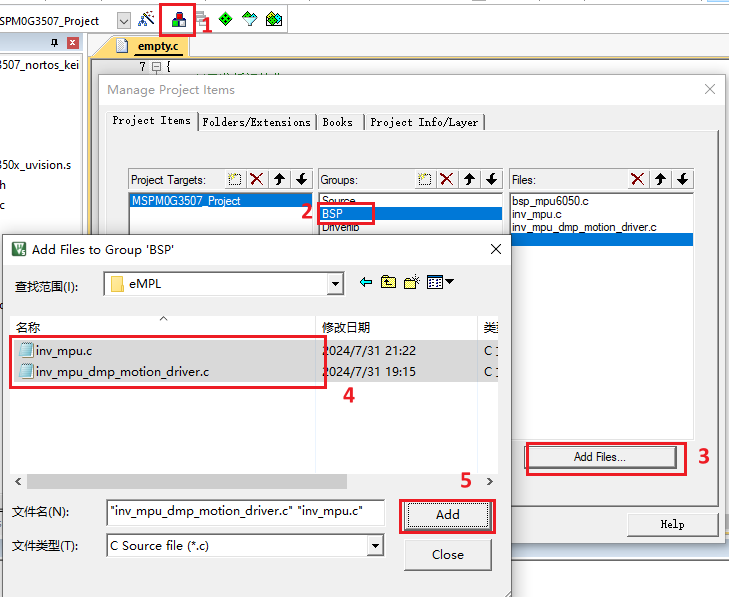The width and height of the screenshot is (729, 597).
Task: Click the Pack Installer toolbar icon
Action: (273, 19)
